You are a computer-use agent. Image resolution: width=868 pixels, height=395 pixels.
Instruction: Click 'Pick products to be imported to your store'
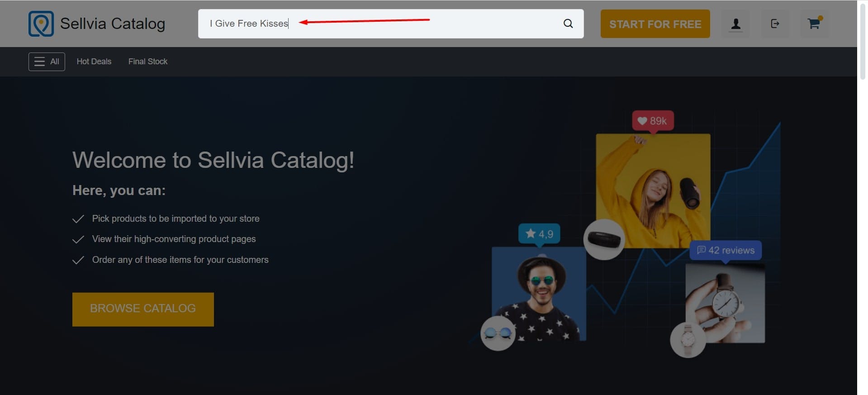click(176, 219)
